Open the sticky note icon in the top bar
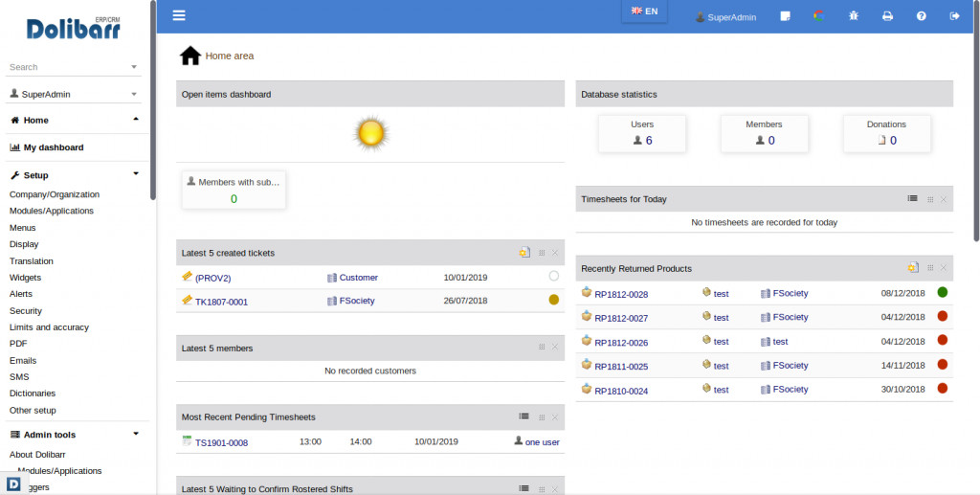The image size is (980, 495). pos(785,16)
